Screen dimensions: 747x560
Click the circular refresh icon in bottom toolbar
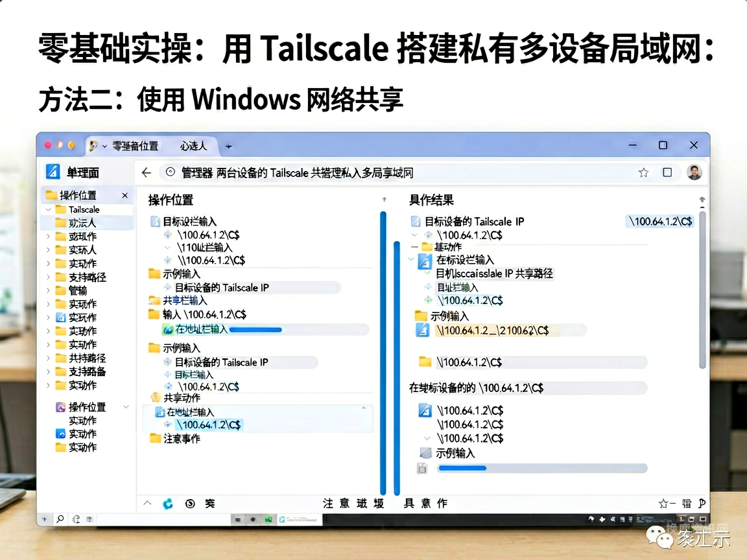tap(189, 504)
